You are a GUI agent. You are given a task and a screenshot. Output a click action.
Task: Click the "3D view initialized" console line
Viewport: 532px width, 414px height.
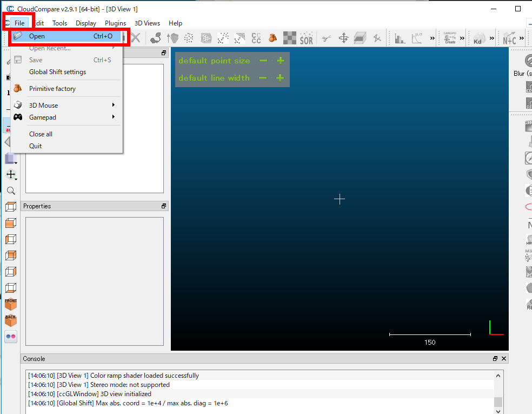click(90, 394)
